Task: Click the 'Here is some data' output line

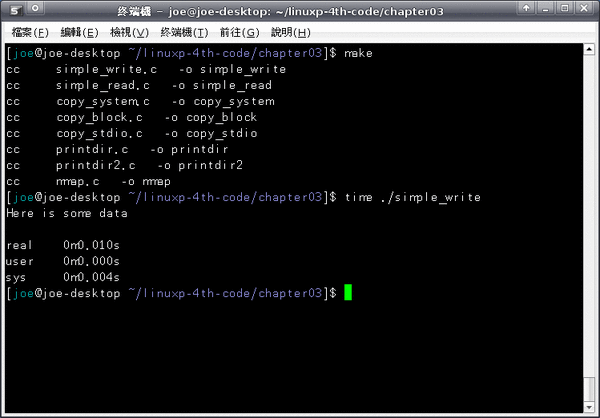Action: (67, 213)
